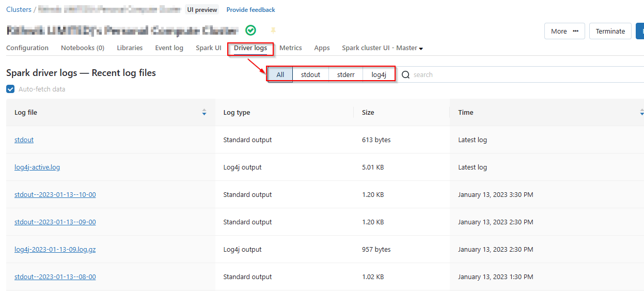Click the 5.01 KB size cell
644x291 pixels.
click(x=373, y=167)
